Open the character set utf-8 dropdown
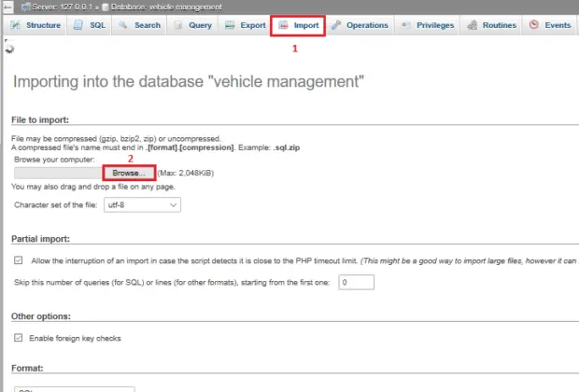The width and height of the screenshot is (579, 392). click(x=142, y=204)
